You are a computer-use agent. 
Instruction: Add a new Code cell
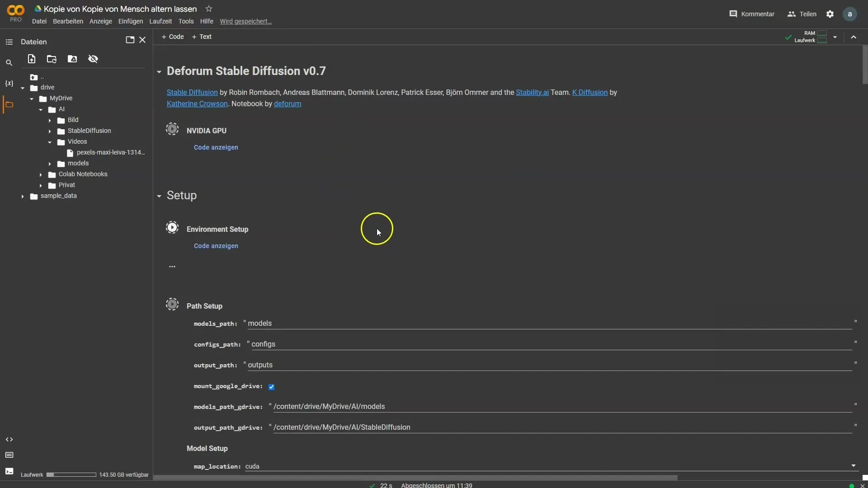point(173,37)
